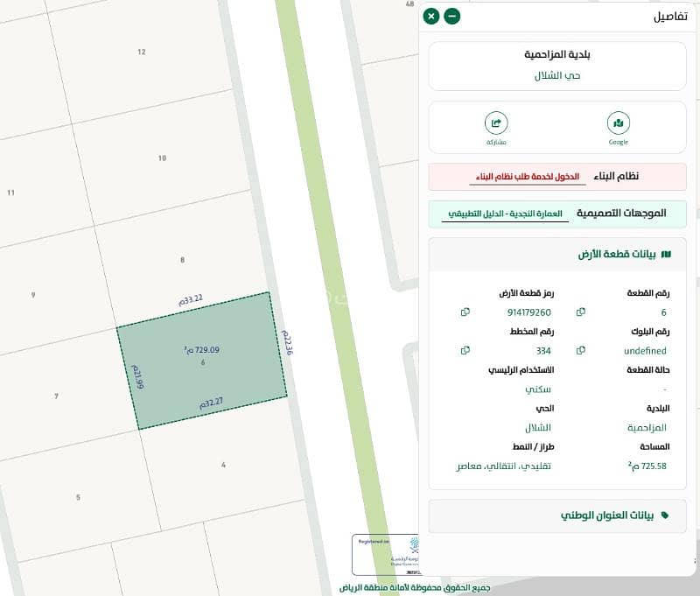This screenshot has width=700, height=596.
Task: Click the share (مشاركة) icon
Action: 496,123
